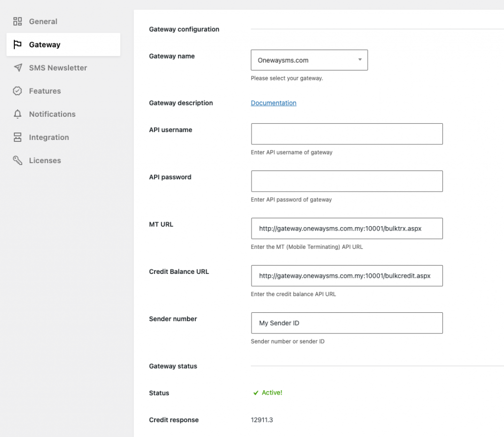Image resolution: width=504 pixels, height=437 pixels.
Task: Click the SMS Newsletter paper plane icon
Action: tap(17, 67)
